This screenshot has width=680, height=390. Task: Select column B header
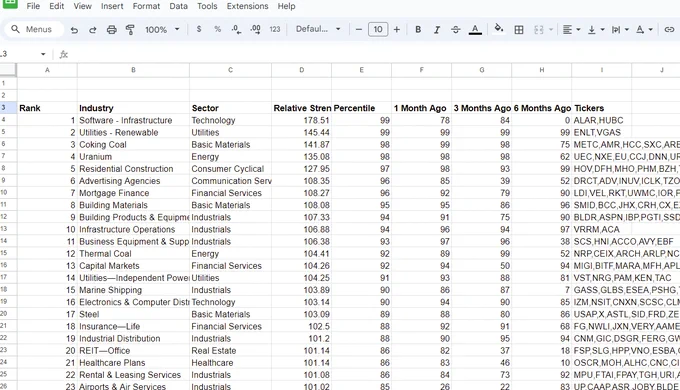pos(133,70)
